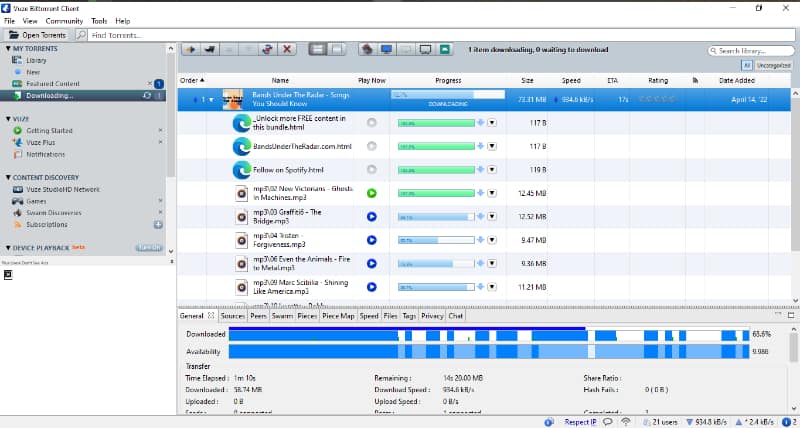Click the refresh/recheck toolbar icon
The image size is (800, 428).
267,49
